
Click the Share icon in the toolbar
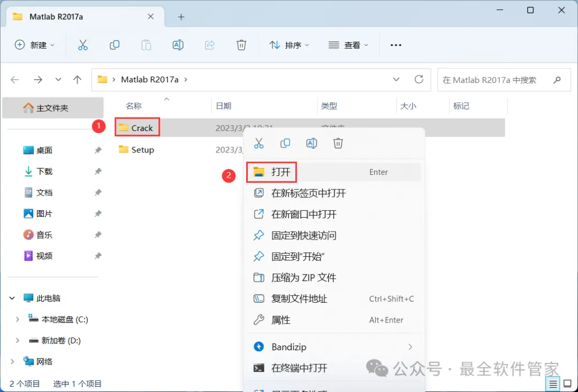click(210, 45)
